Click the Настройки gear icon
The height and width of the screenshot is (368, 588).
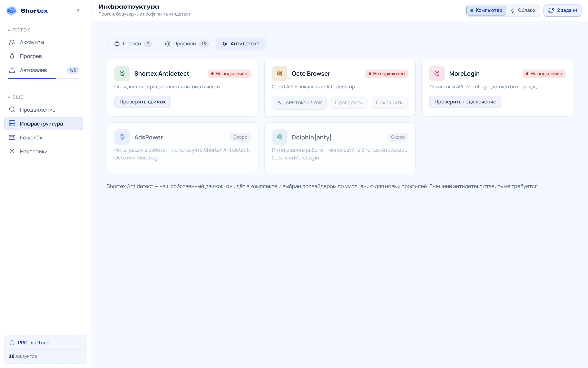[x=12, y=151]
